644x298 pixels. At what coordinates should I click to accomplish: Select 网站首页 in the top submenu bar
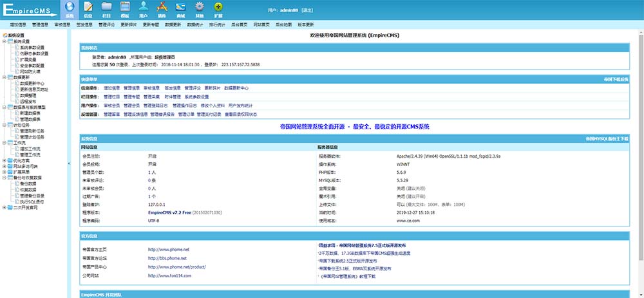(x=261, y=24)
